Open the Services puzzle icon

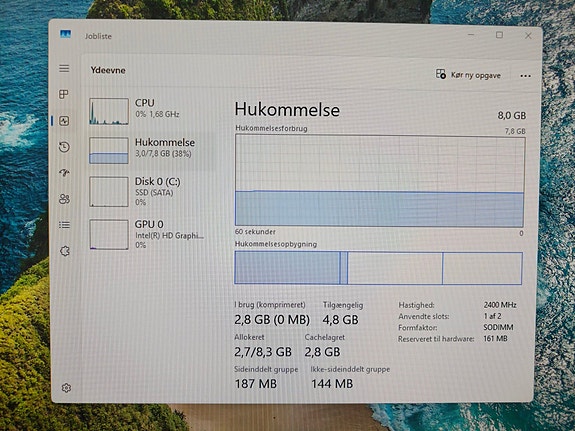coord(65,251)
